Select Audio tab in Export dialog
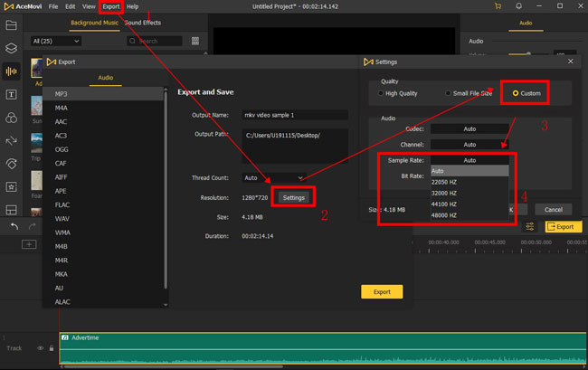Viewport: 588px width, 370px height. coord(105,77)
